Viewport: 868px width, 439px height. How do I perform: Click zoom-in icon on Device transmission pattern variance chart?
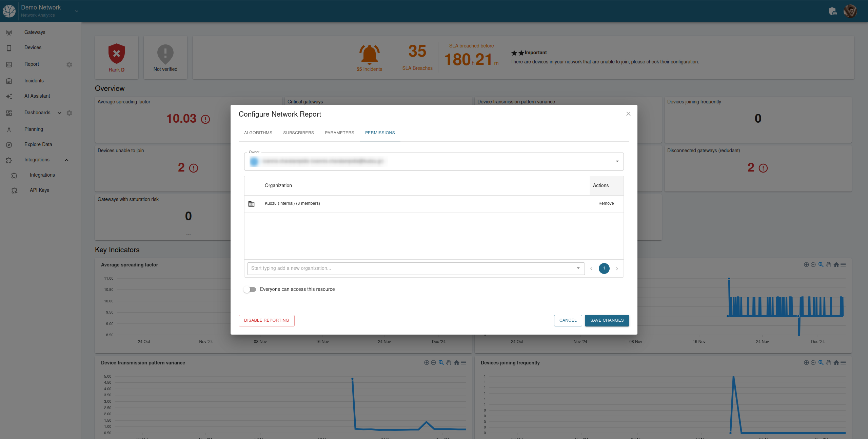427,363
